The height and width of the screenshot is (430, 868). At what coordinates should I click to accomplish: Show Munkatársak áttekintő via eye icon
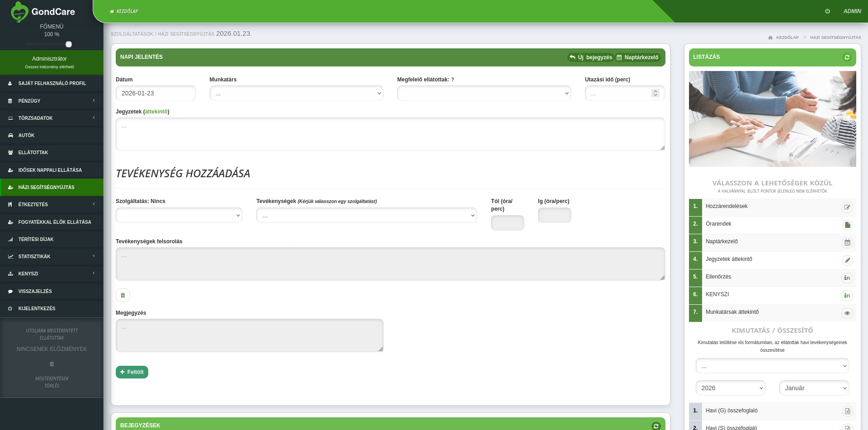(847, 313)
